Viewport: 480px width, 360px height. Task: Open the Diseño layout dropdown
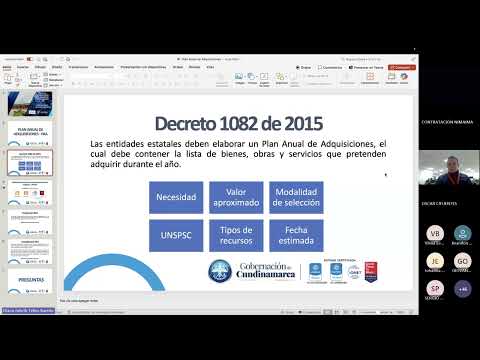click(x=52, y=75)
